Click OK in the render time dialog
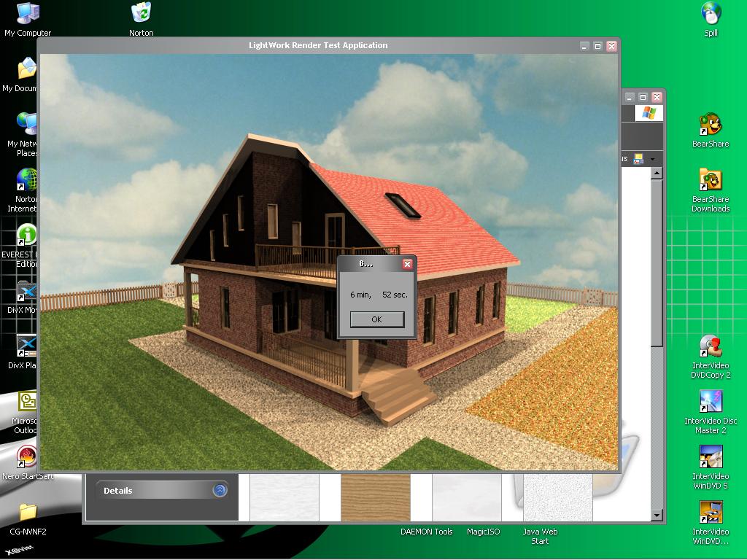747x560 pixels. (377, 319)
